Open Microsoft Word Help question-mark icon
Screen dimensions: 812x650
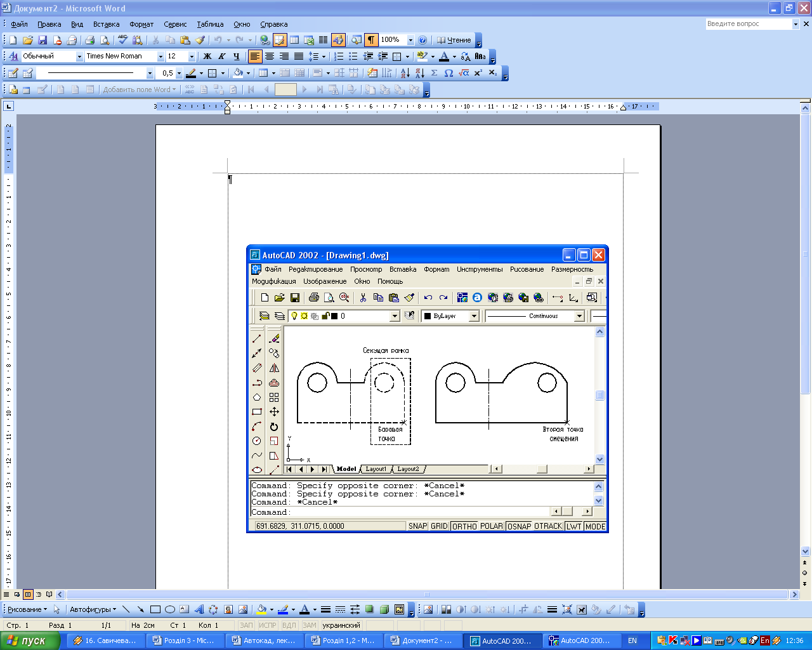[423, 40]
